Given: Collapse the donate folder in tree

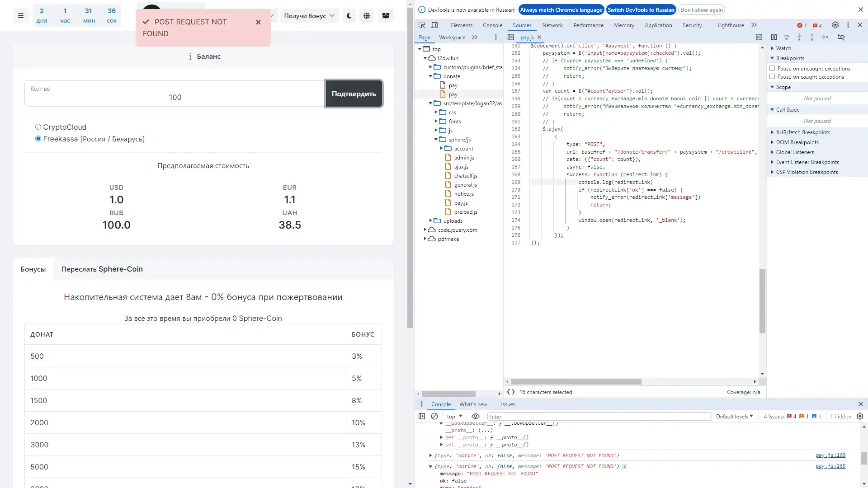Looking at the screenshot, I should tap(430, 76).
